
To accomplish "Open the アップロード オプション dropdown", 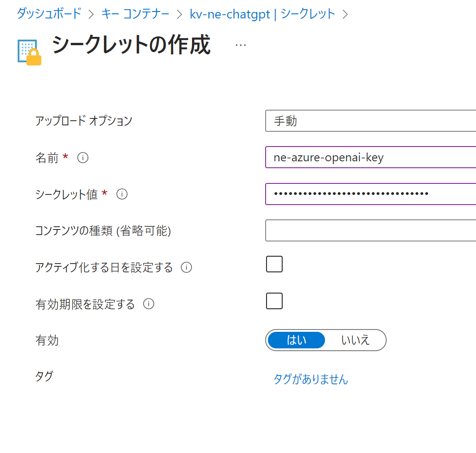I will pyautogui.click(x=370, y=121).
